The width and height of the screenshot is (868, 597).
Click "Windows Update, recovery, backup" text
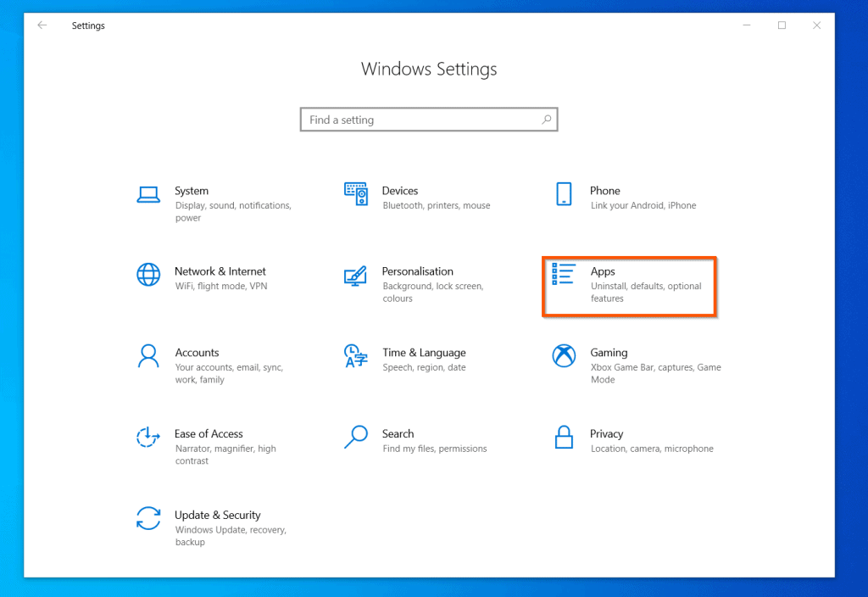pyautogui.click(x=231, y=536)
